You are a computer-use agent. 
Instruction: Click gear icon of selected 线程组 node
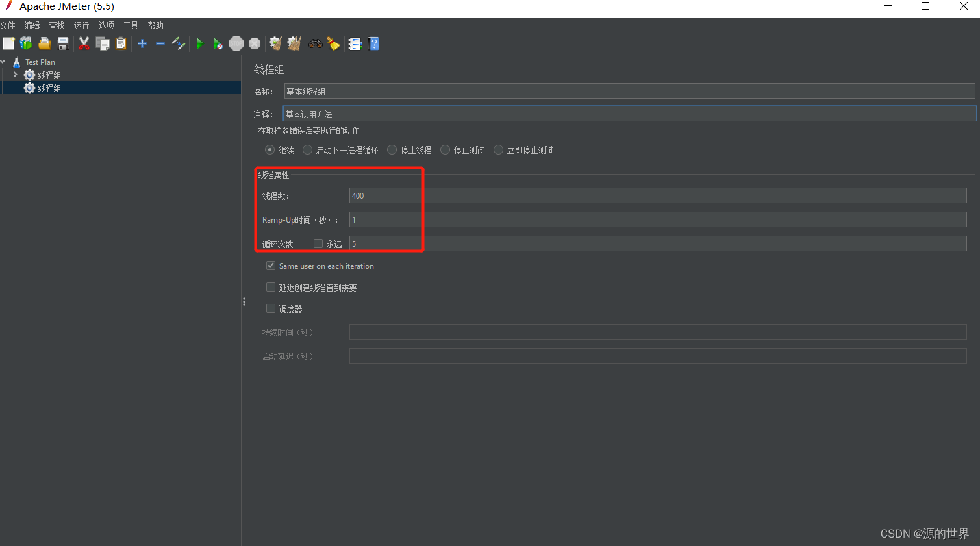click(29, 88)
